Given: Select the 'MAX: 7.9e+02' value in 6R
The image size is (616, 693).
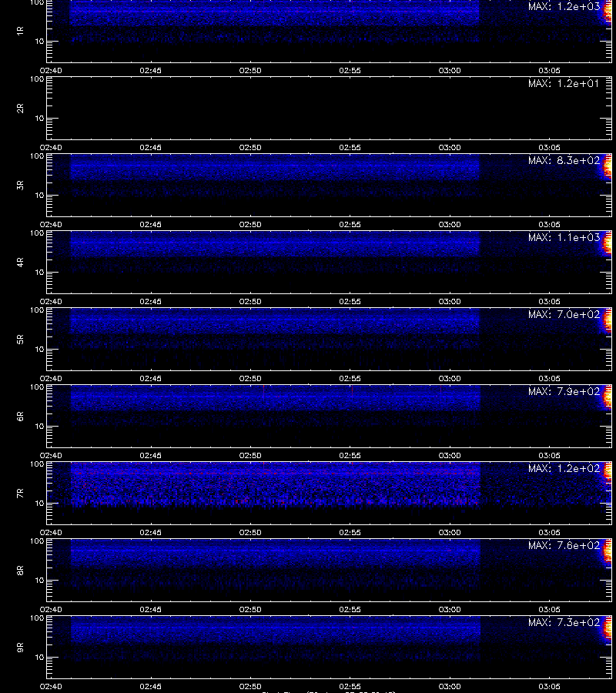Looking at the screenshot, I should tap(564, 391).
